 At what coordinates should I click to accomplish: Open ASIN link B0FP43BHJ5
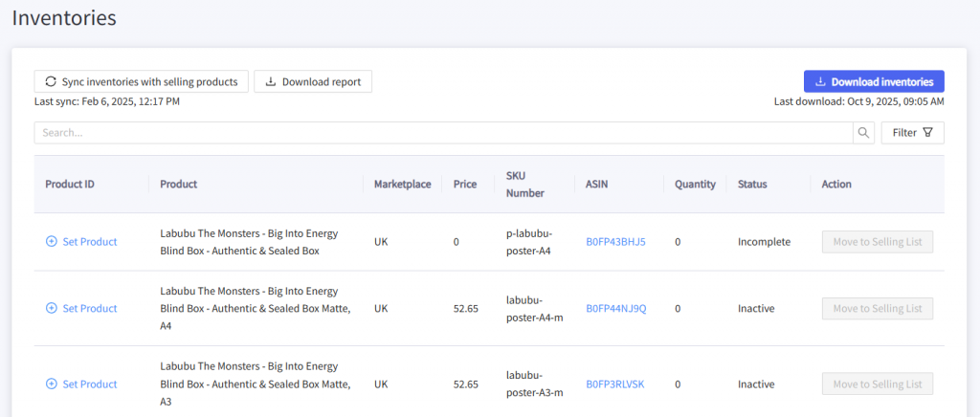[x=615, y=242]
